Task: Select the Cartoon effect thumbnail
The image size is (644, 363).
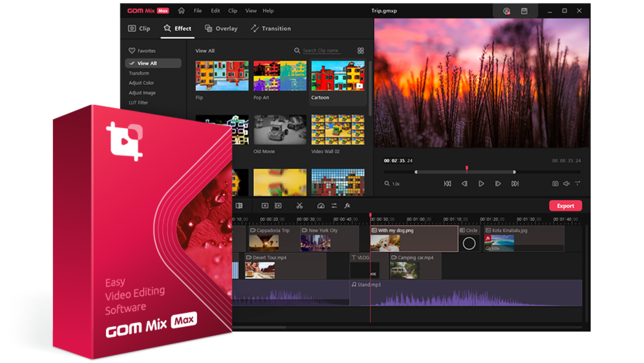Action: pos(338,76)
